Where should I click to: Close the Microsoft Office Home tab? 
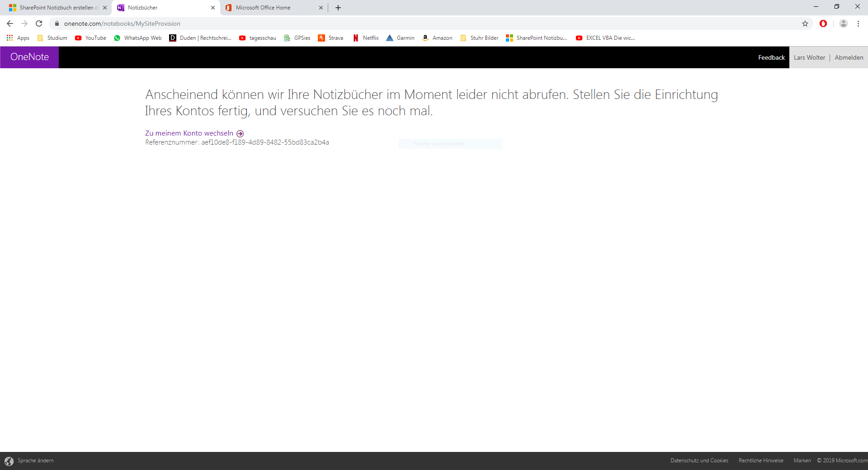321,8
